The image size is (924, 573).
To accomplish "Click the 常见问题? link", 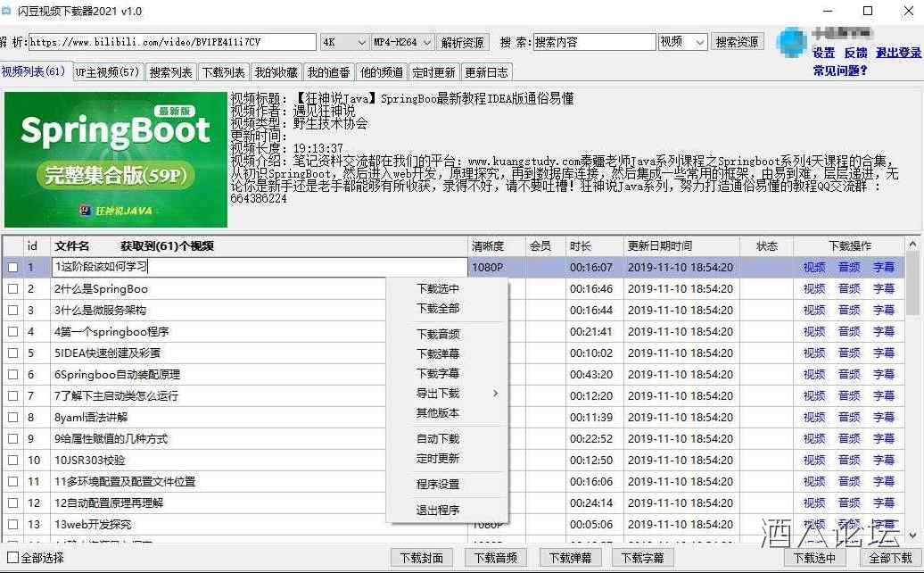I will coord(839,71).
